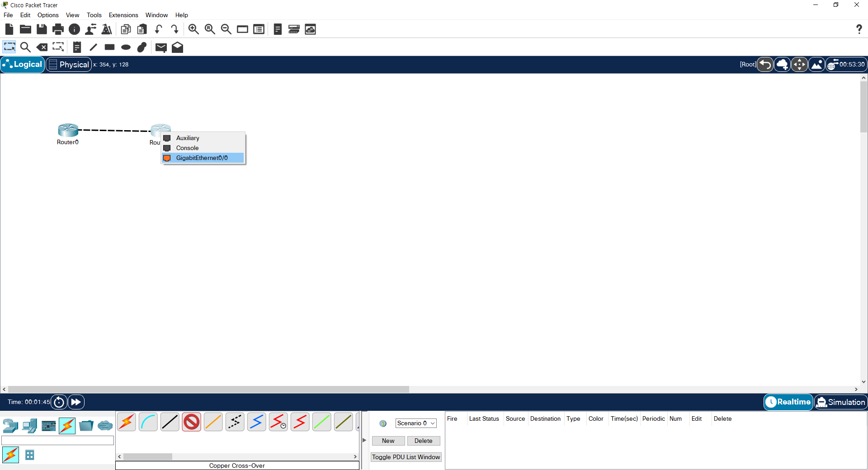Open the Scenario 0 dropdown
Screen dimensions: 868x470
coord(416,423)
